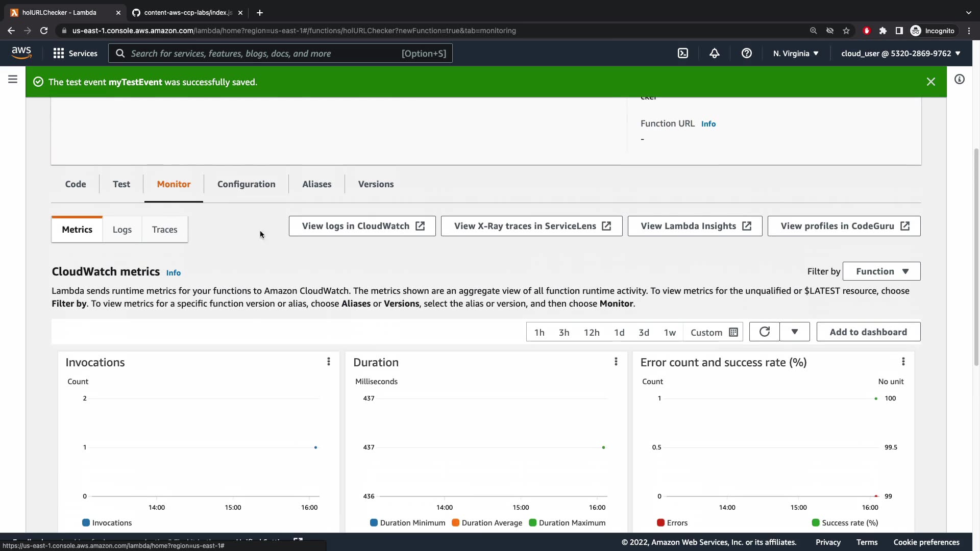This screenshot has width=980, height=551.
Task: Open the notifications bell
Action: click(x=714, y=54)
